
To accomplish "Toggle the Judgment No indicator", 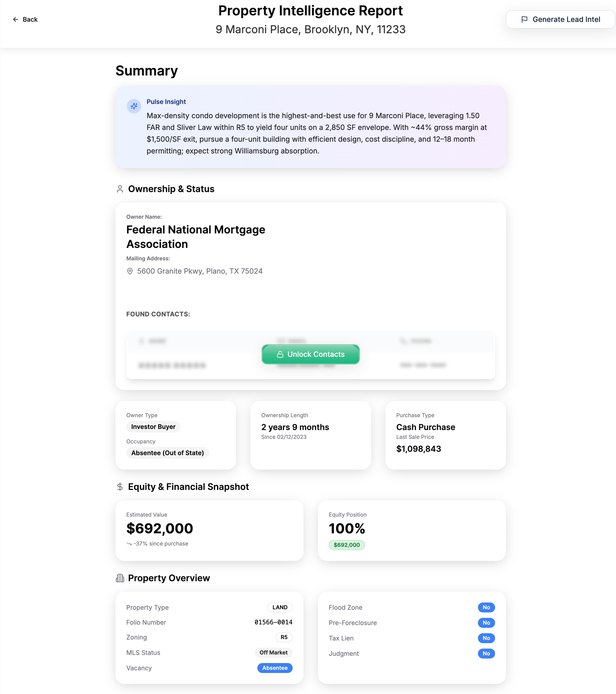I will (486, 653).
